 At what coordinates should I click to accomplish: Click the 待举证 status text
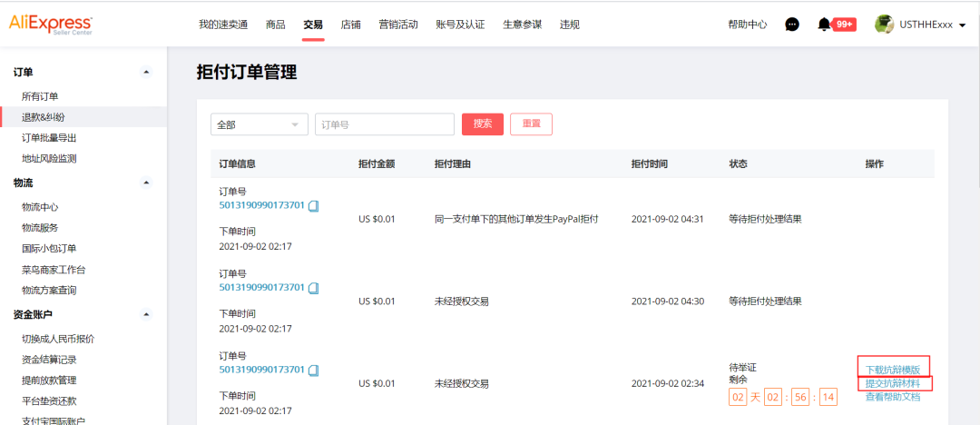click(x=742, y=367)
